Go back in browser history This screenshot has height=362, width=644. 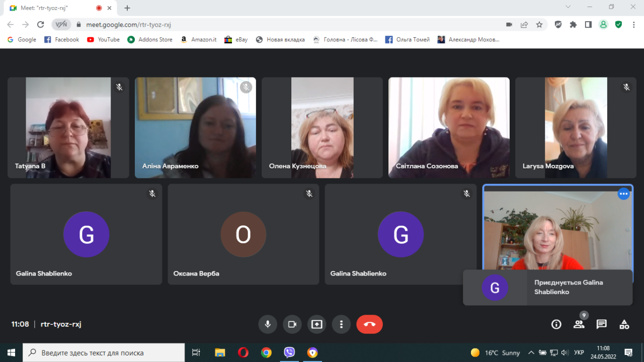(x=11, y=24)
